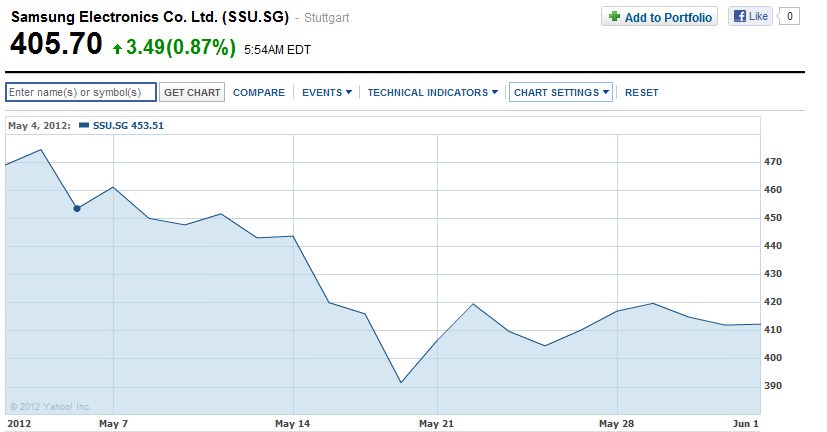
Task: Click the 460 price axis value
Action: [x=773, y=190]
